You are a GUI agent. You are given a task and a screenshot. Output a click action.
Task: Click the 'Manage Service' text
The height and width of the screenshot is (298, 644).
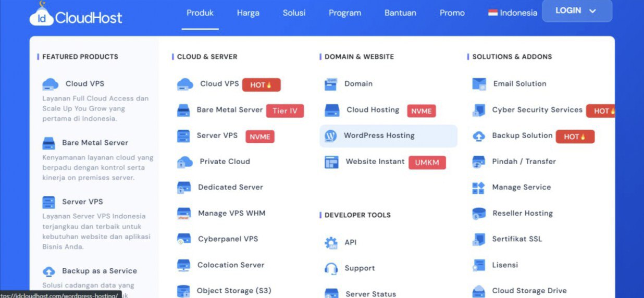522,188
